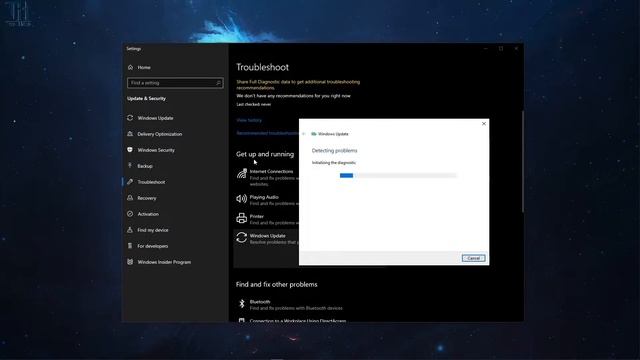This screenshot has height=360, width=640.
Task: Open Windows Insider Program page
Action: pyautogui.click(x=164, y=262)
